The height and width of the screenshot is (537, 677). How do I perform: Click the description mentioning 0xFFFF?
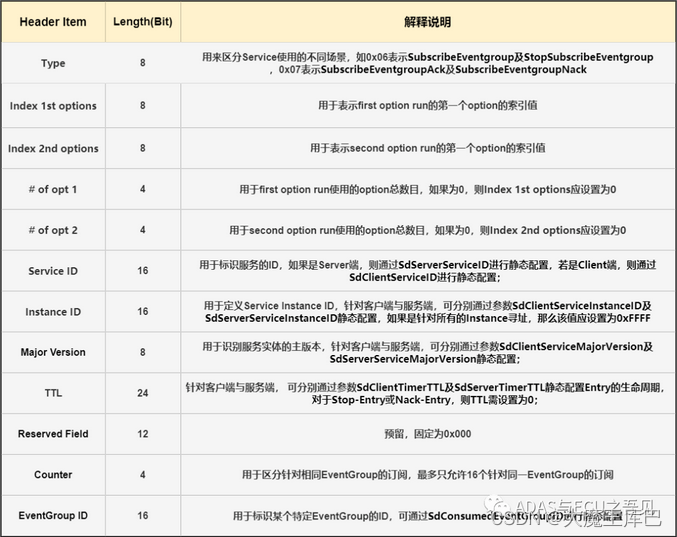click(427, 312)
